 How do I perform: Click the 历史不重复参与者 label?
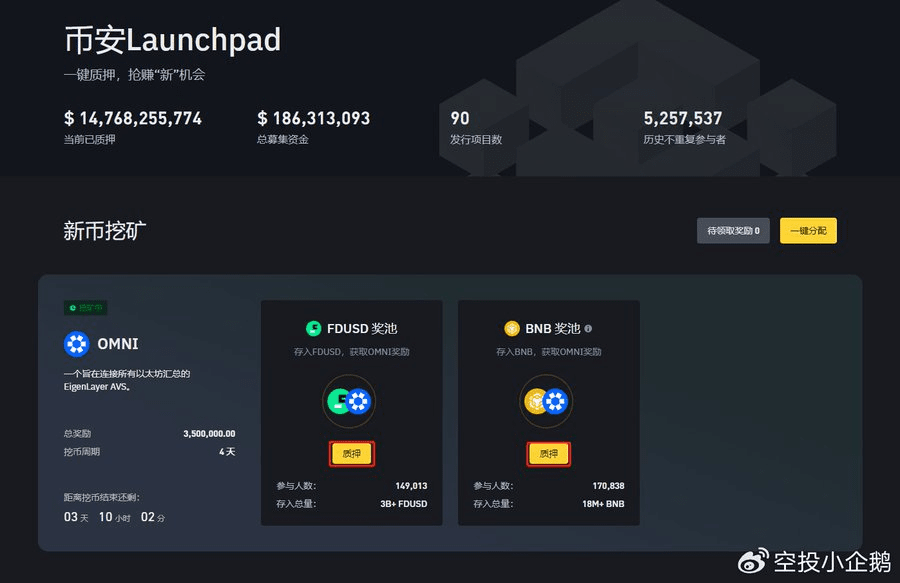click(x=684, y=139)
